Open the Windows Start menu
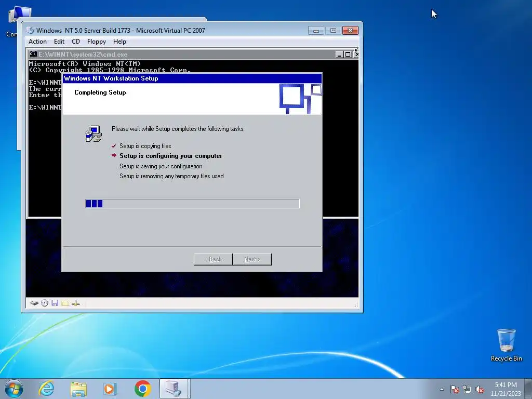The image size is (532, 399). point(14,389)
